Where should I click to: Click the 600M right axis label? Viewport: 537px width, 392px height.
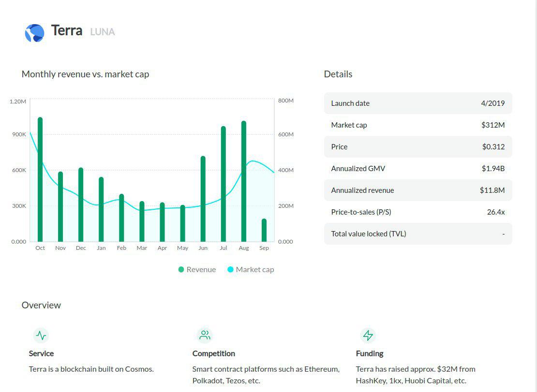(286, 134)
